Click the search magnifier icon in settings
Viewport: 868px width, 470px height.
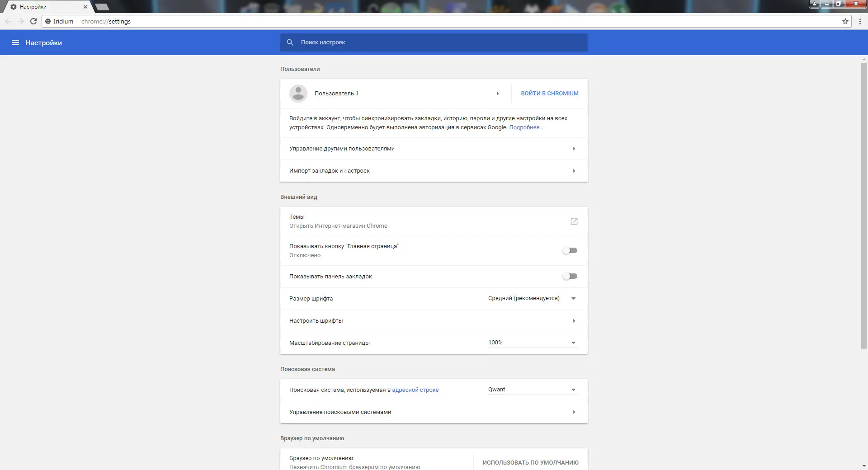[x=290, y=42]
